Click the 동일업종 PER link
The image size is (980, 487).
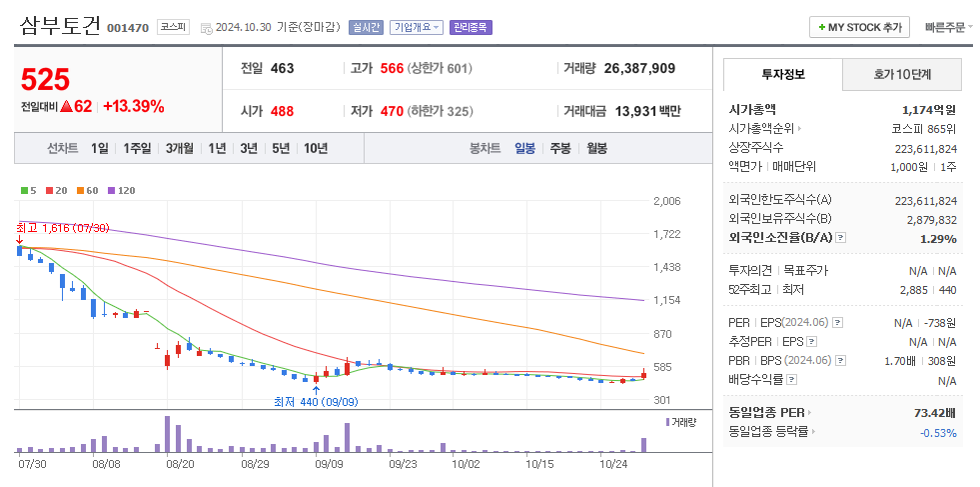coord(766,413)
